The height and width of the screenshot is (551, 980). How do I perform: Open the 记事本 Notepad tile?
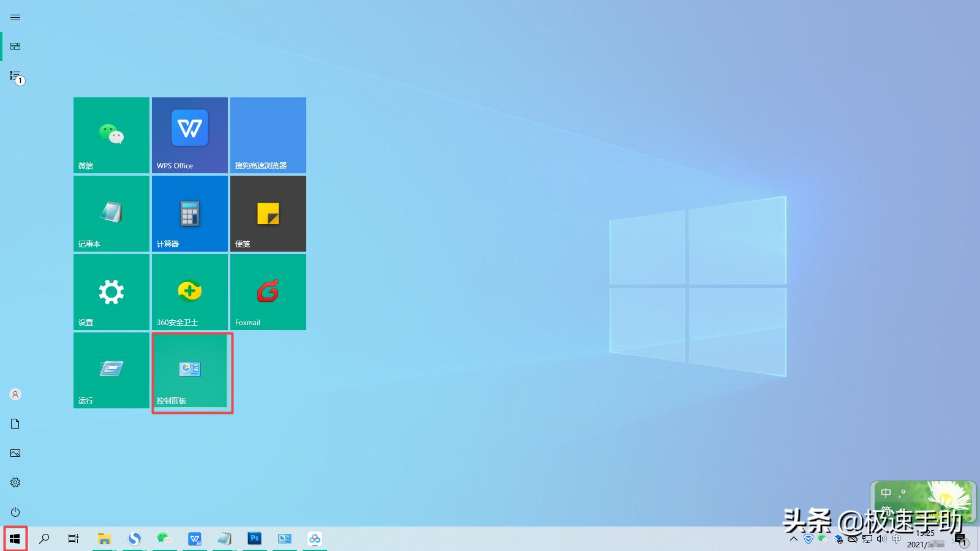point(111,213)
